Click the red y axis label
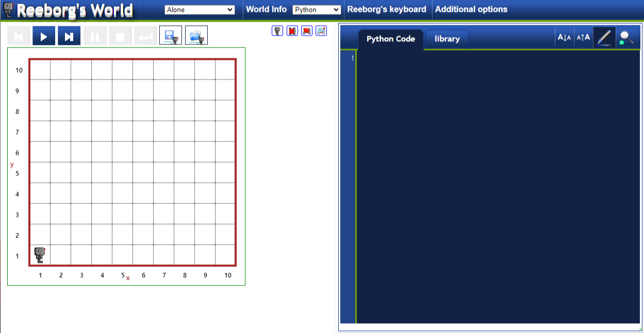 tap(12, 165)
